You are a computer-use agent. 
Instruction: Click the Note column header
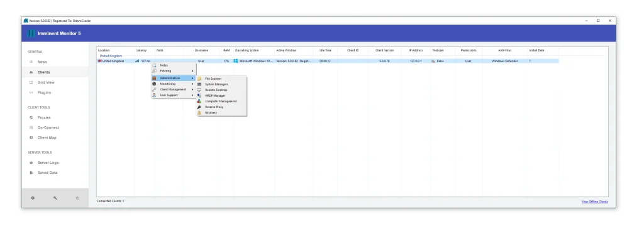coord(160,50)
